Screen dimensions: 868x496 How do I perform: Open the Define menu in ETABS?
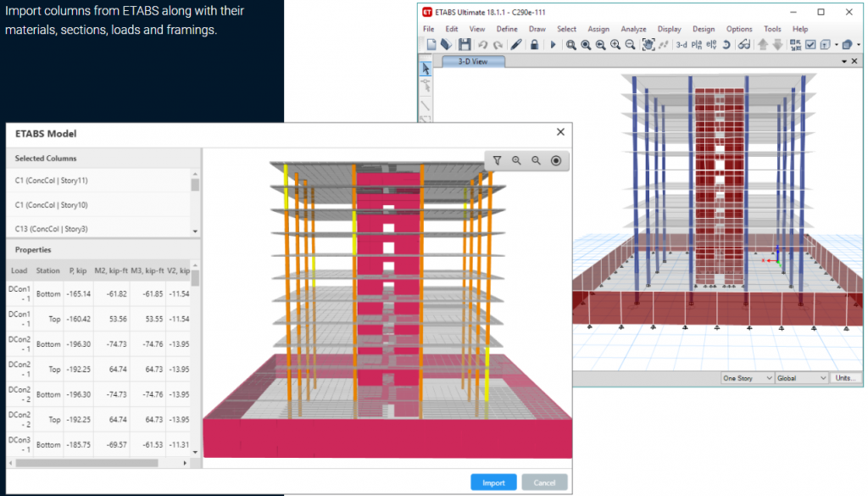(507, 29)
